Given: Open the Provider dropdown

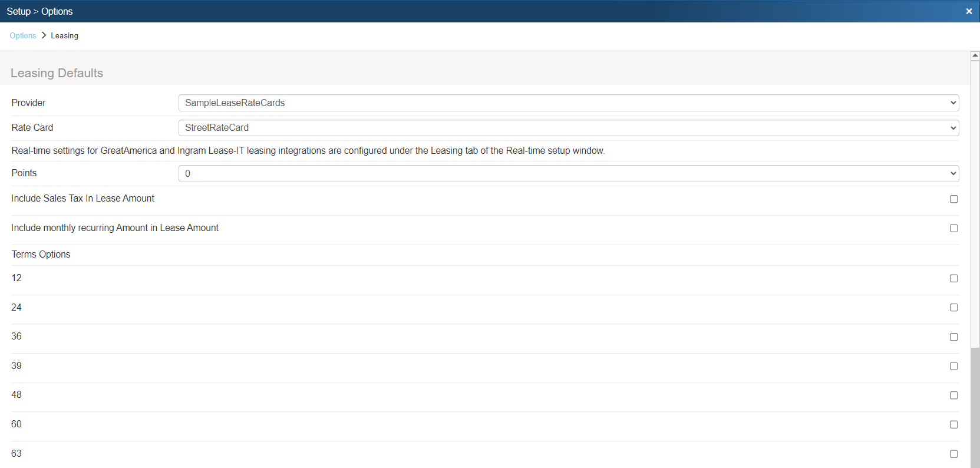Looking at the screenshot, I should 568,103.
